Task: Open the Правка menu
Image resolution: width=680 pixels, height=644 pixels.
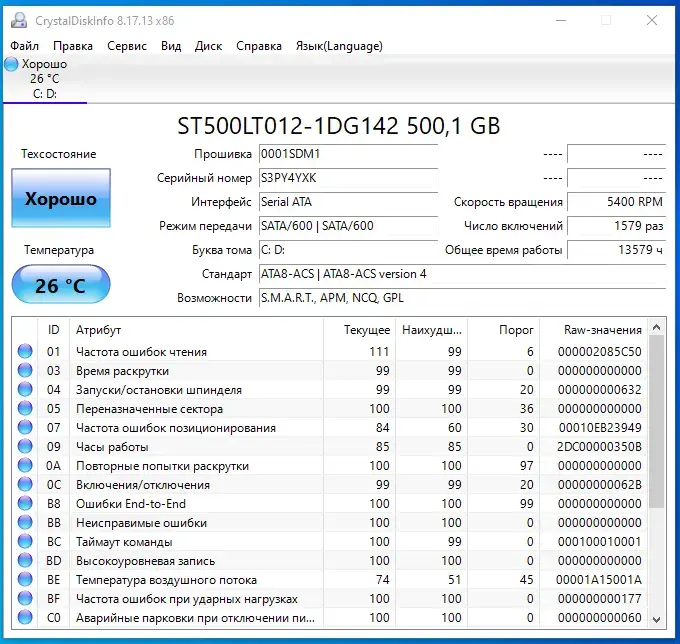Action: pyautogui.click(x=73, y=46)
